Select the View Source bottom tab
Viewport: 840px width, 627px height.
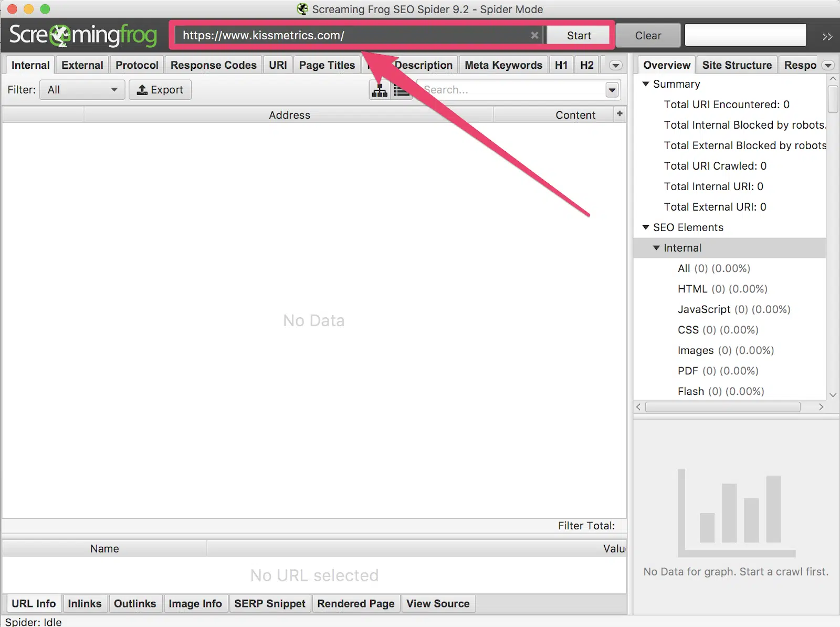438,603
